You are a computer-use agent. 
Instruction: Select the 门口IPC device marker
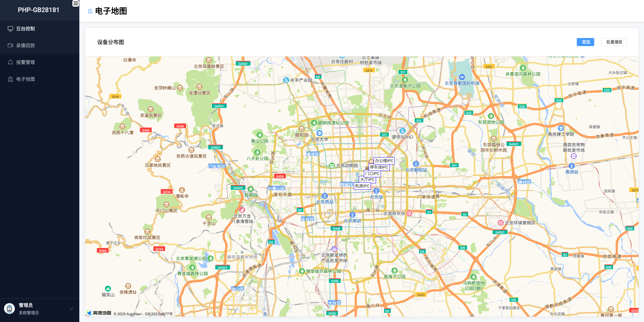point(373,174)
